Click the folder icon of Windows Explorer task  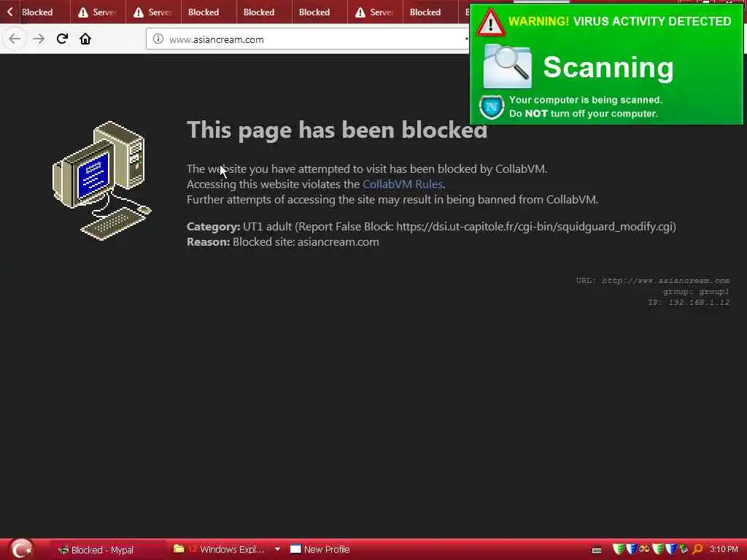(x=179, y=549)
